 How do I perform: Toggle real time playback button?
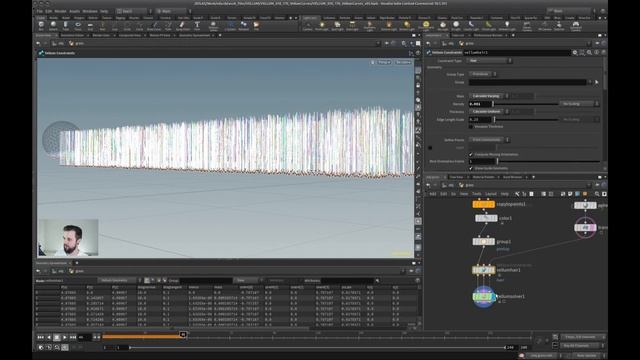41,347
